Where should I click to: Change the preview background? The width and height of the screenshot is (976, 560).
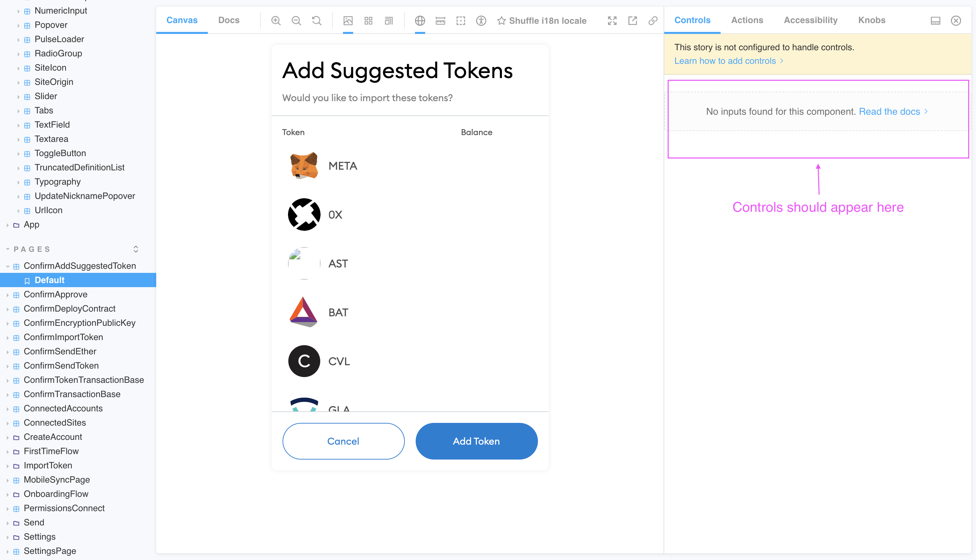coord(347,20)
